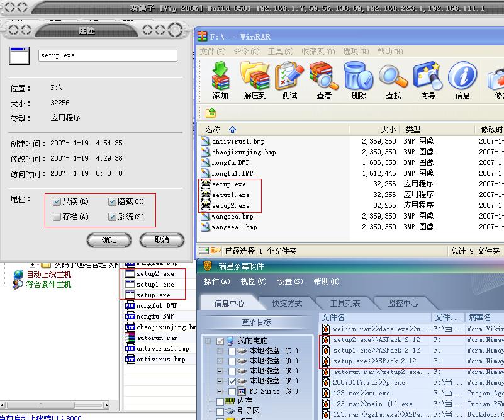Click the antivirus1.bmp file icon in WinRAR

click(205, 141)
